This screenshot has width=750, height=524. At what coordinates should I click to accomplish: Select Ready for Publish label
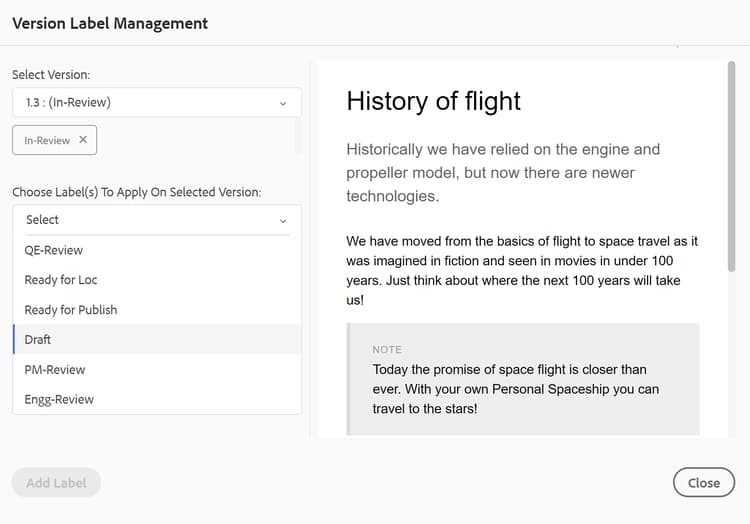coord(71,310)
